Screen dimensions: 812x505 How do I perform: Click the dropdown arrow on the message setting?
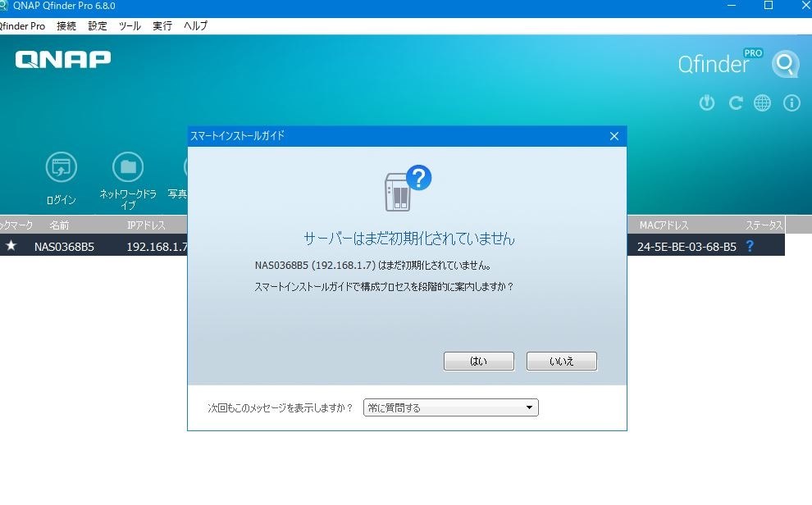(531, 407)
